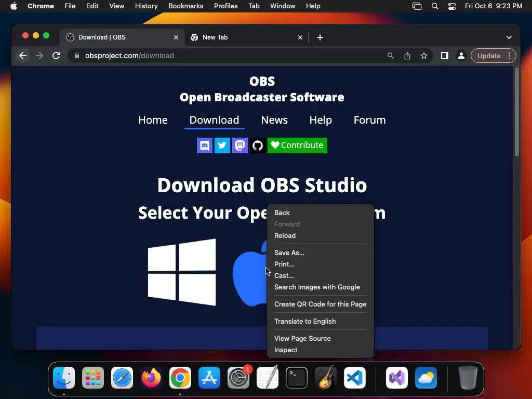Click the page vertical scrollbar thumb
532x399 pixels.
coord(517,112)
